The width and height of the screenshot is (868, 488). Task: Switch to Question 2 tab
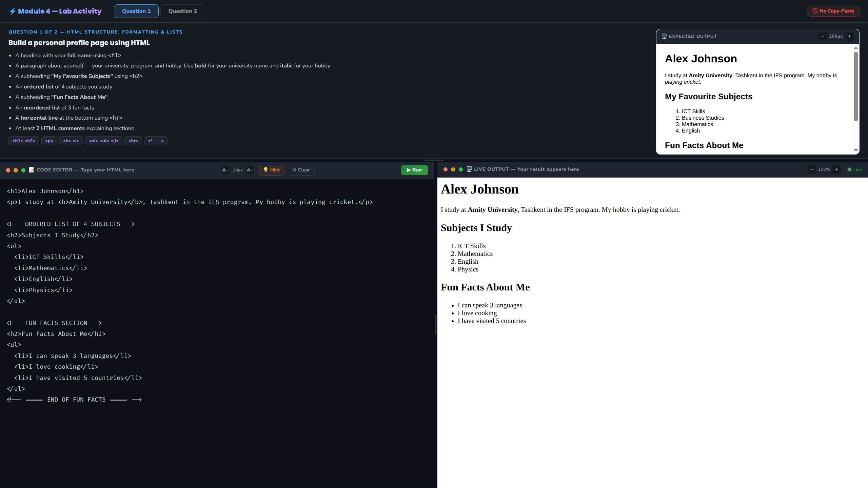point(182,11)
